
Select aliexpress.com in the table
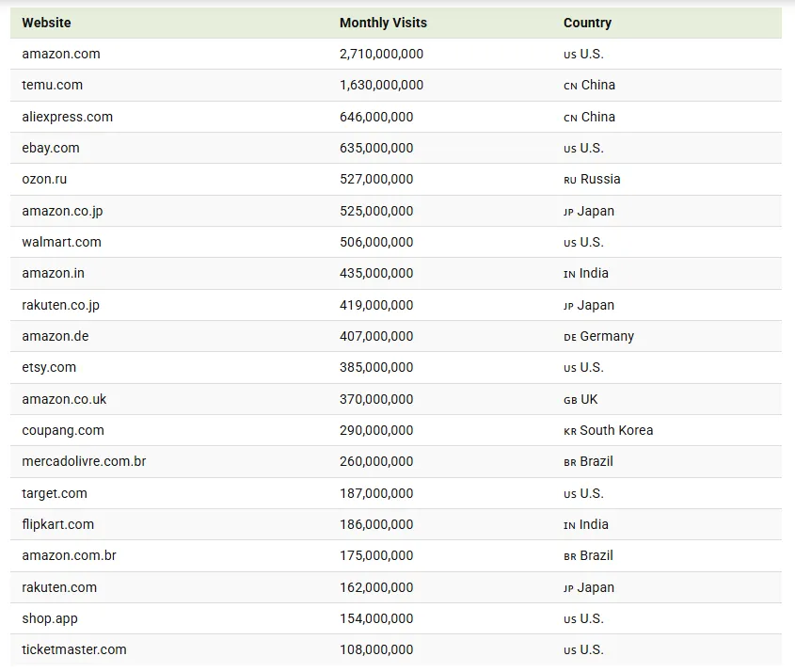(68, 117)
